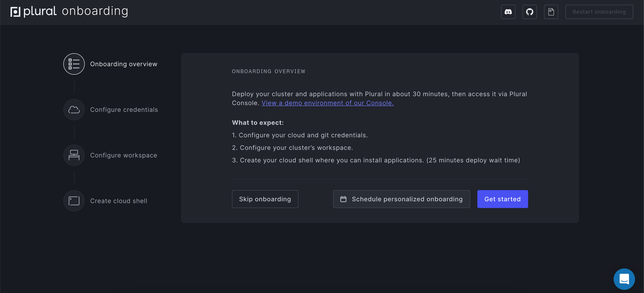Click the ONBOARDING OVERVIEW heading text
This screenshot has width=644, height=293.
269,71
